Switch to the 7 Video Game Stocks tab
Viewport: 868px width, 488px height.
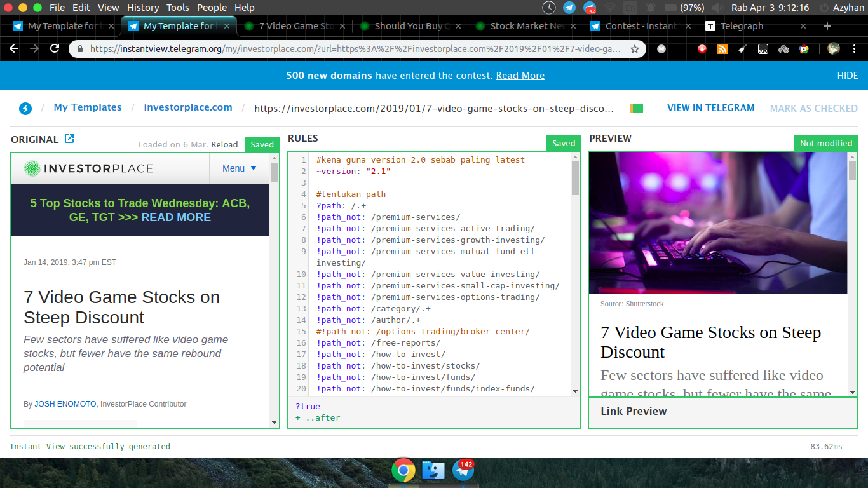point(294,26)
